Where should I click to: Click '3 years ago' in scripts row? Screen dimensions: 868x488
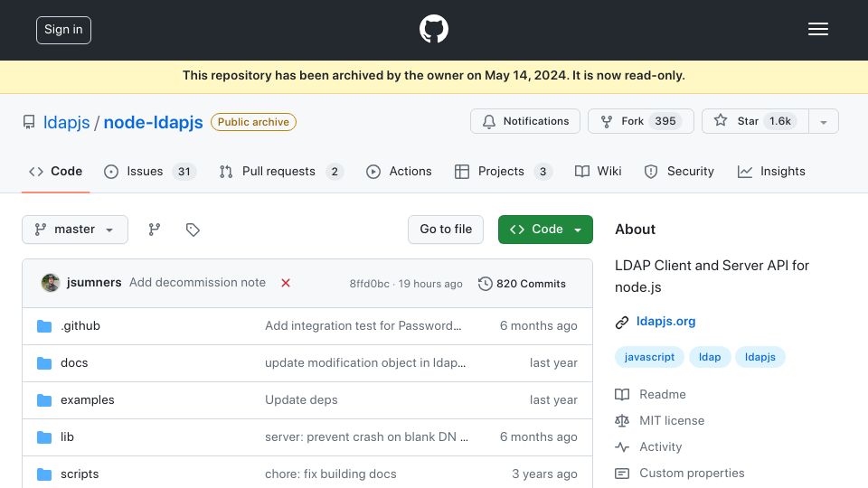coord(544,474)
